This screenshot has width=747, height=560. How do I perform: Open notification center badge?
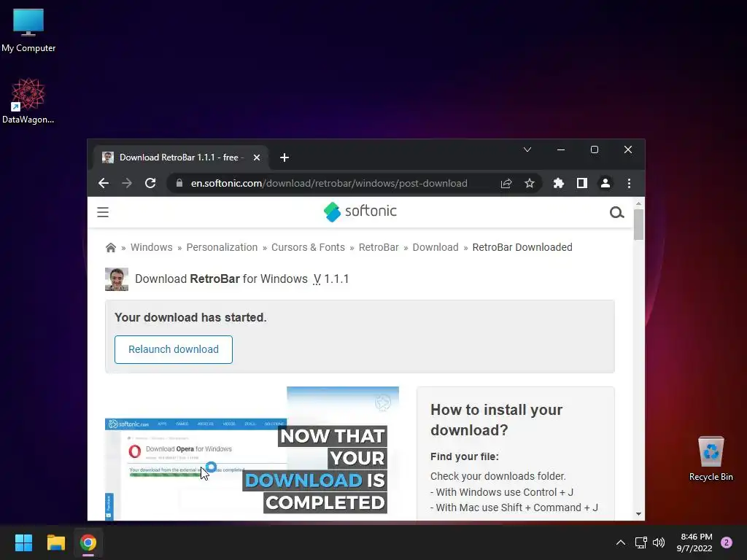(x=727, y=542)
